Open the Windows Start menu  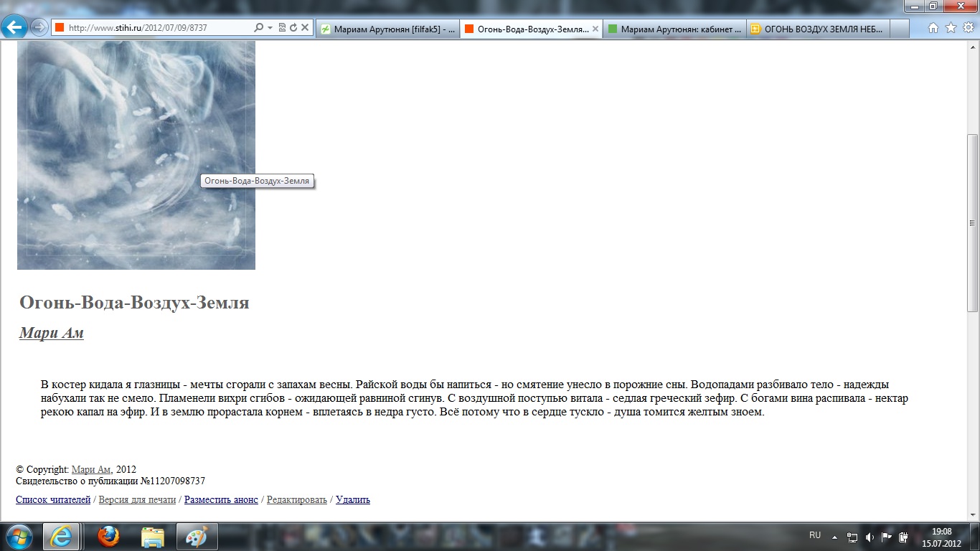tap(19, 537)
